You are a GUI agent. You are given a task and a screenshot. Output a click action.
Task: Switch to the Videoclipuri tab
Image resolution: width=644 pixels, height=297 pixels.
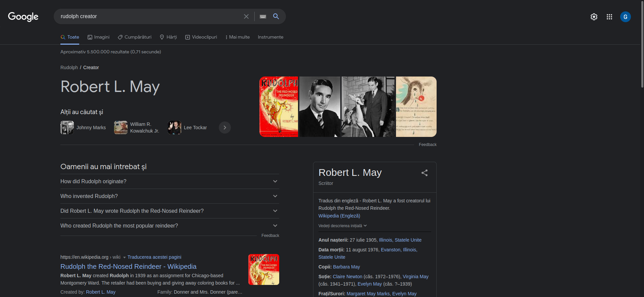tap(201, 37)
